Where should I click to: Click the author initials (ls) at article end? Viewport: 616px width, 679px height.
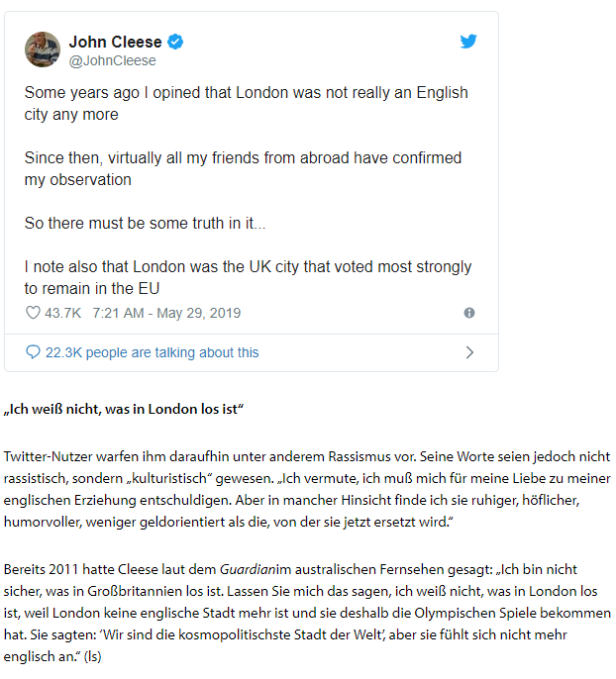click(92, 656)
